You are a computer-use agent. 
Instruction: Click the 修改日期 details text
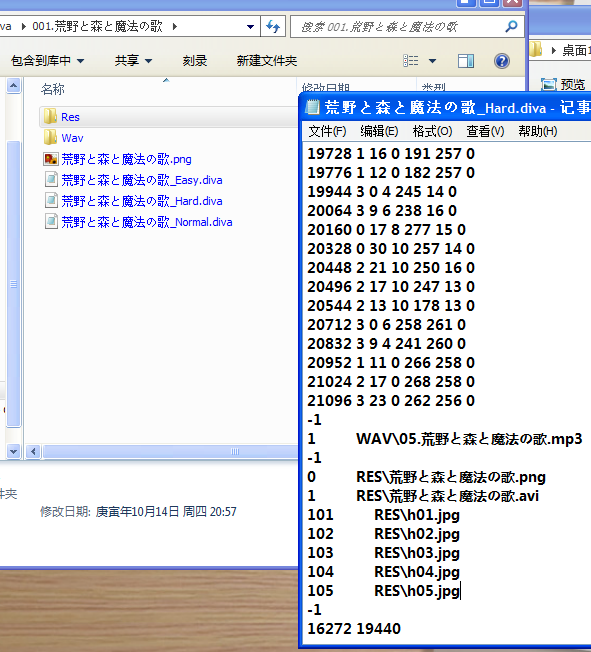138,511
